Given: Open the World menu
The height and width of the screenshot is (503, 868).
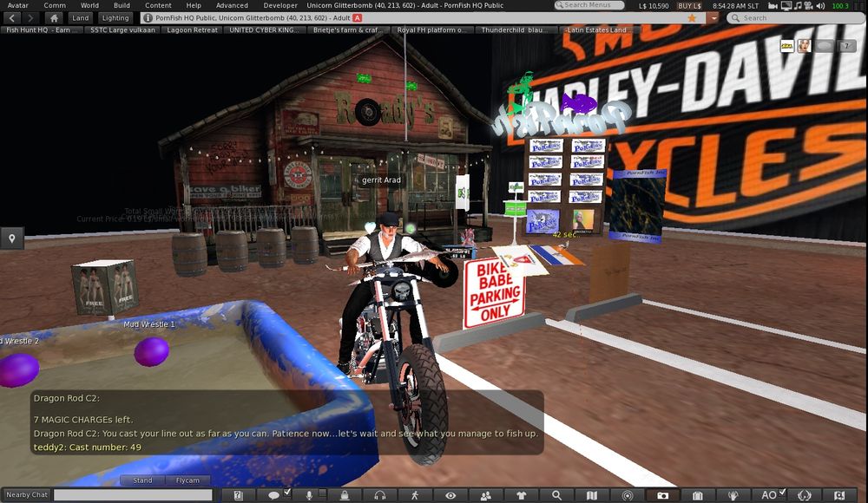Looking at the screenshot, I should click(89, 5).
